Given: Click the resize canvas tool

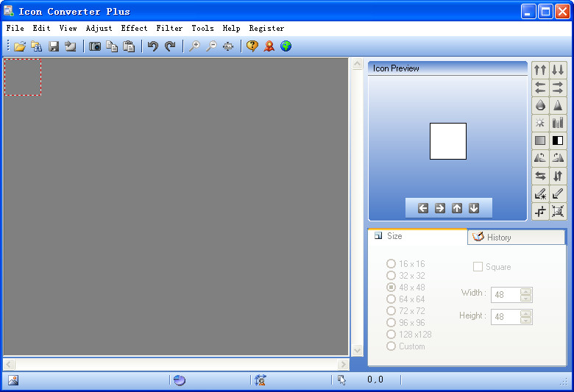Looking at the screenshot, I should tap(558, 211).
